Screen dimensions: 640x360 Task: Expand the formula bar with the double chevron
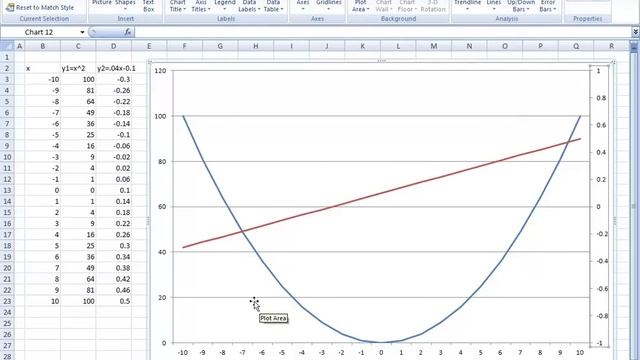636,32
